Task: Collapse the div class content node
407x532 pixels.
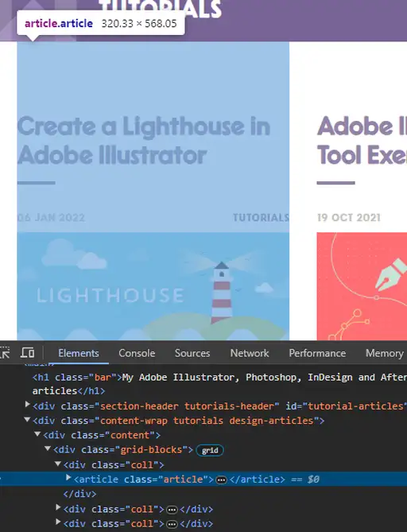Action: point(37,434)
